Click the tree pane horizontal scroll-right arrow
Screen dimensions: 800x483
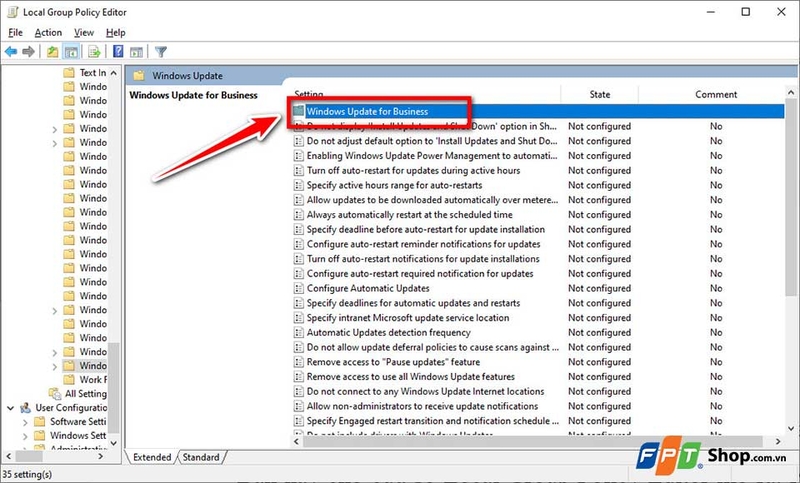pyautogui.click(x=101, y=456)
